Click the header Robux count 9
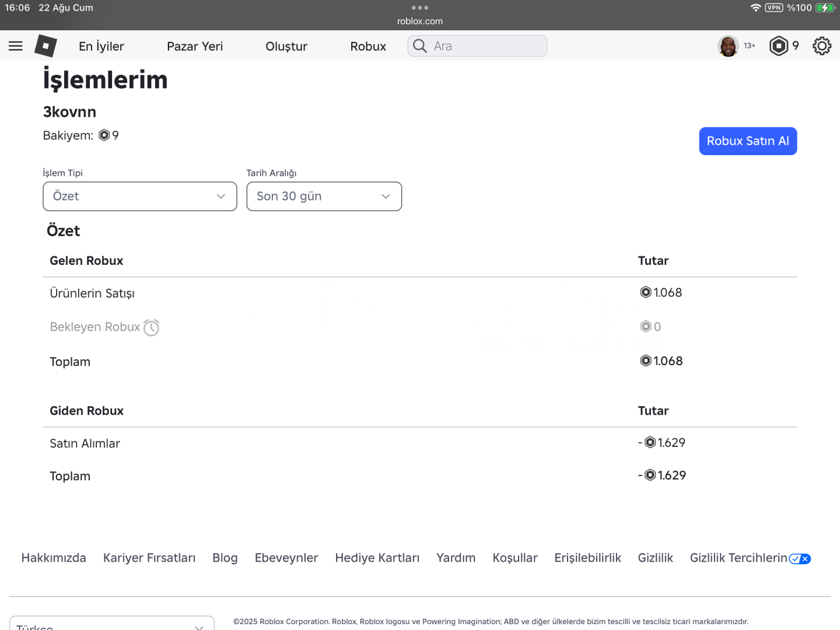The image size is (840, 630). pyautogui.click(x=796, y=46)
